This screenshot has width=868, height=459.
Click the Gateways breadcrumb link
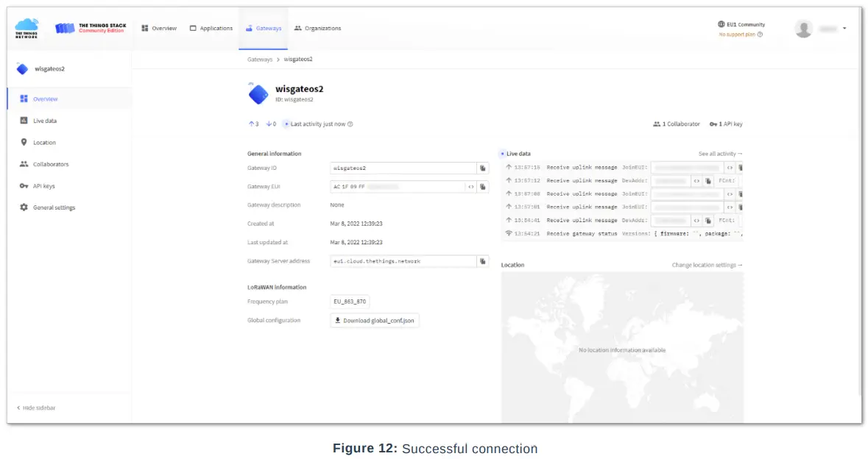tap(259, 60)
